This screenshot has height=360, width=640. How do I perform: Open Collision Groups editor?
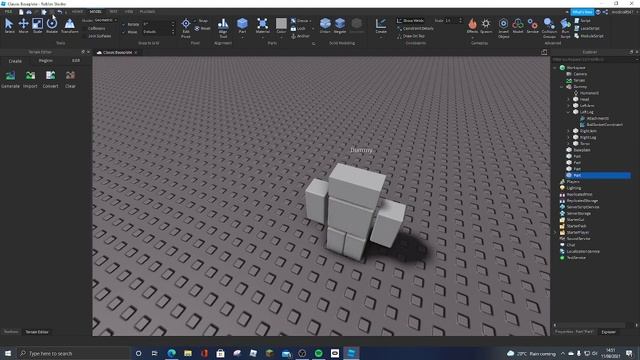click(549, 28)
